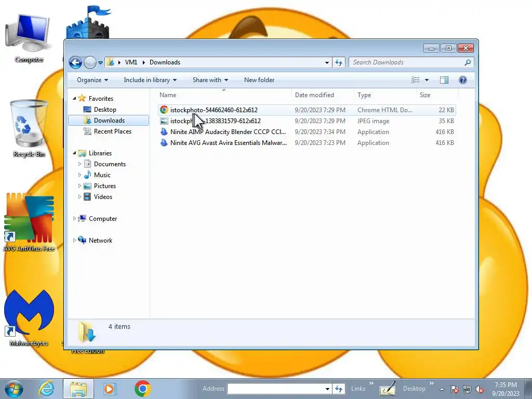This screenshot has height=399, width=532.
Task: Click the Change your view icon
Action: pyautogui.click(x=416, y=80)
